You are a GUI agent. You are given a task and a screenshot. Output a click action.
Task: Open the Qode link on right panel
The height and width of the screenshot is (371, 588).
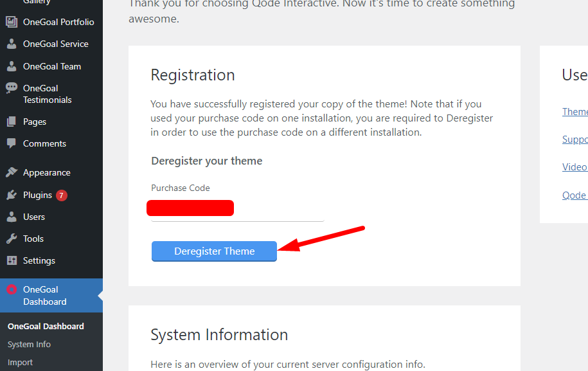pyautogui.click(x=575, y=195)
